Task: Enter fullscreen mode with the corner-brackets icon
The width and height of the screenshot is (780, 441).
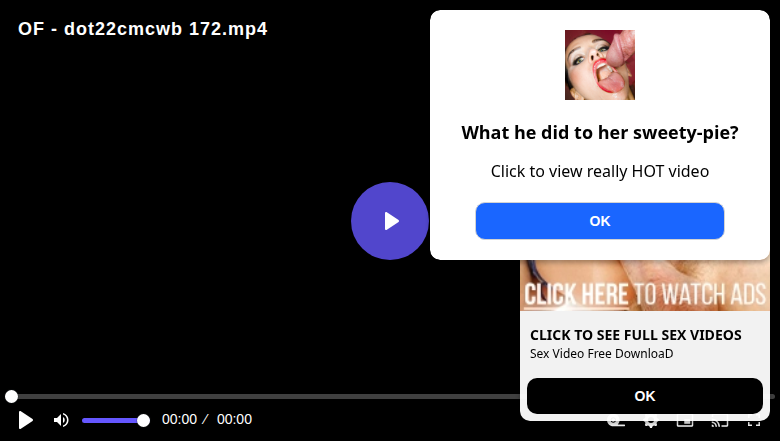Action: [x=754, y=423]
